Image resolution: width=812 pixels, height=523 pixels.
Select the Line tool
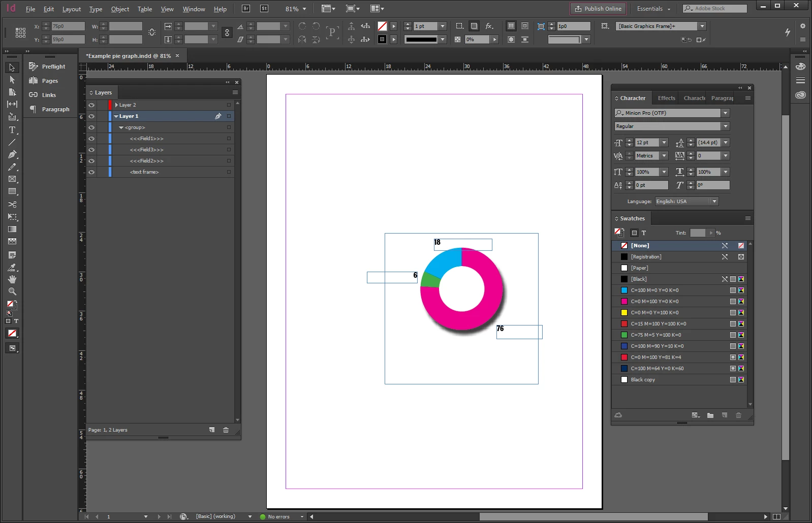click(12, 142)
